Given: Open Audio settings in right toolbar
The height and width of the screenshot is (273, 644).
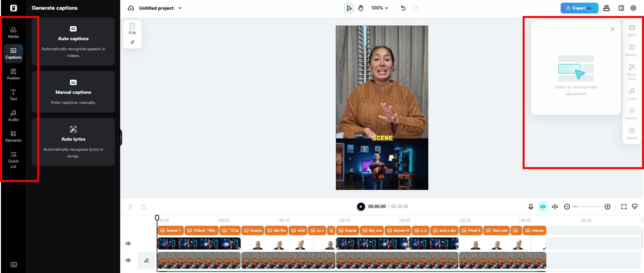Looking at the screenshot, I should click(x=632, y=94).
